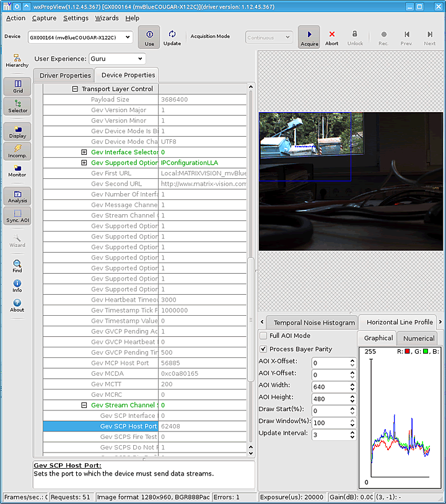446x504 pixels.
Task: Click the Acquire play icon
Action: (309, 35)
